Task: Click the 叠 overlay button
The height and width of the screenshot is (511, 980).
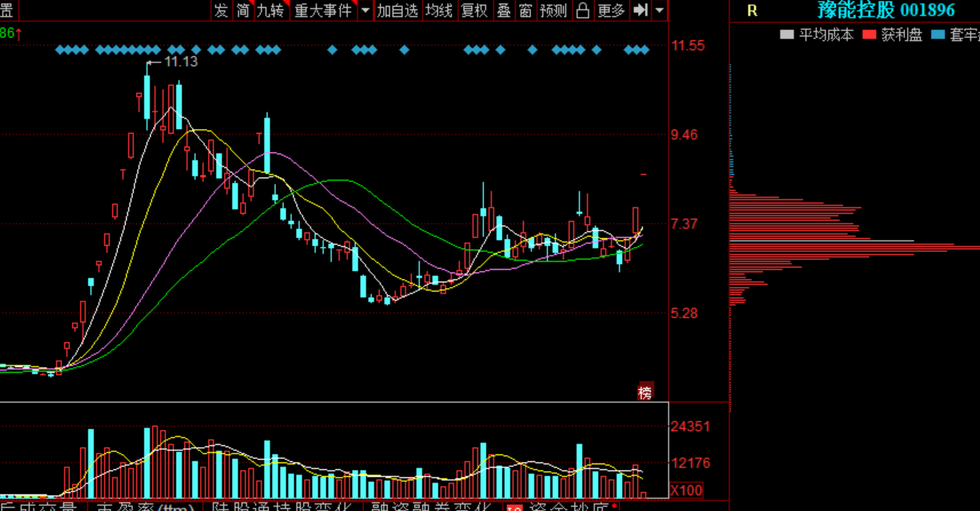Action: click(x=503, y=10)
